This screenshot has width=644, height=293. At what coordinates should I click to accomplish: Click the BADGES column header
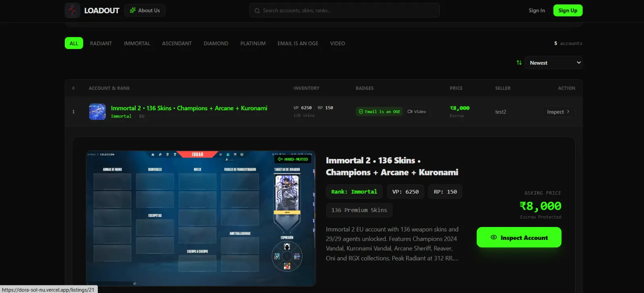coord(365,88)
